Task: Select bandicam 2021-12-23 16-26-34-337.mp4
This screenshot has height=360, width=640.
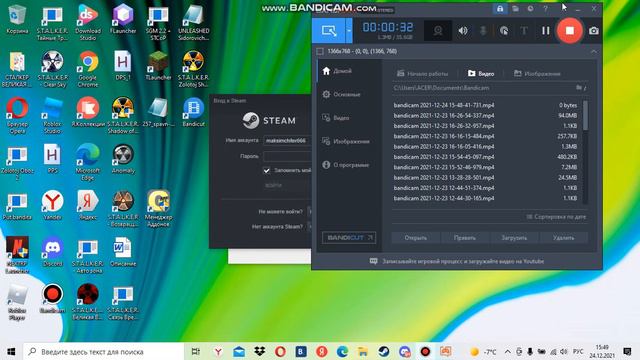Action: click(x=486, y=116)
